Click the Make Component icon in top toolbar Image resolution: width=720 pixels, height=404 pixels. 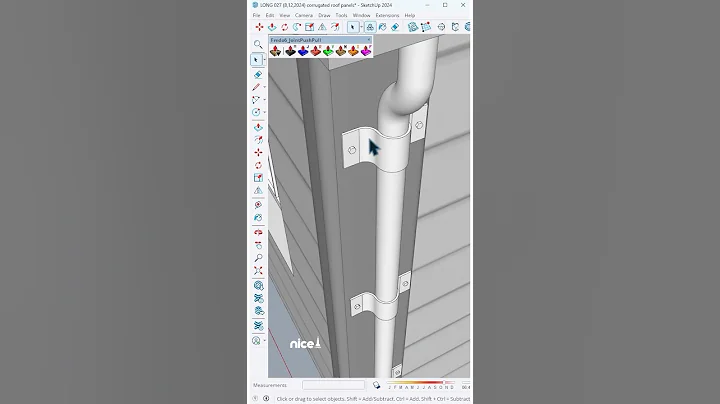click(370, 27)
